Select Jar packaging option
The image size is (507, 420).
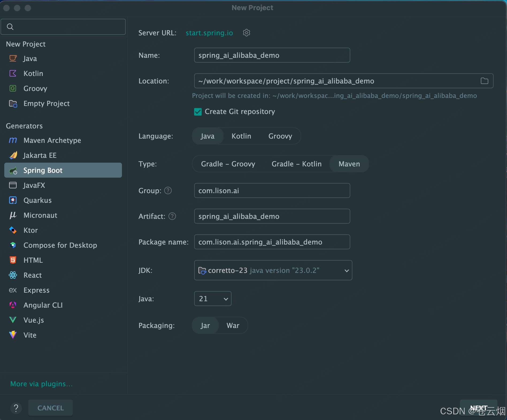point(205,326)
